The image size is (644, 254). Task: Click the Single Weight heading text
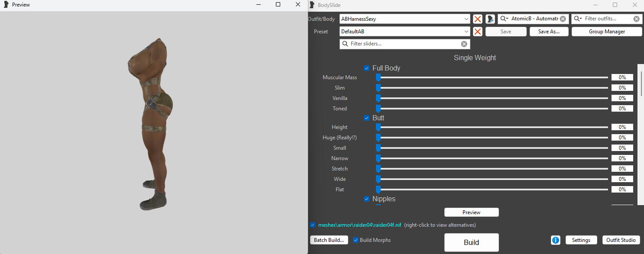(475, 58)
